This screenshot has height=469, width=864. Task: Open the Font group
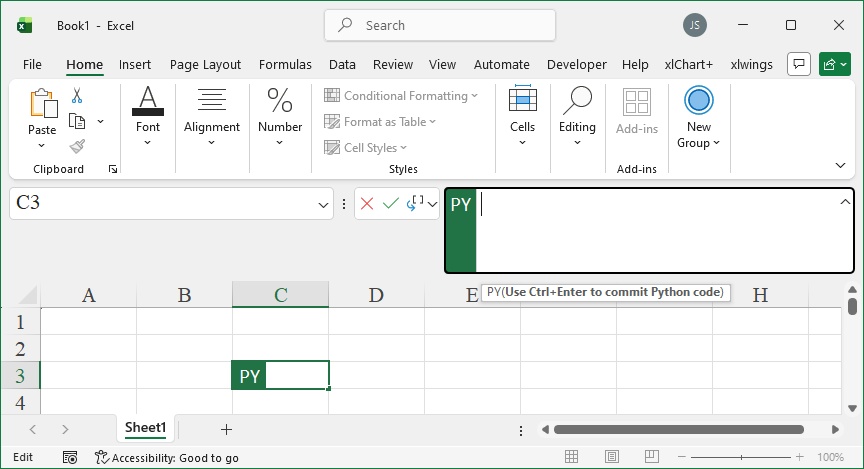pyautogui.click(x=148, y=116)
